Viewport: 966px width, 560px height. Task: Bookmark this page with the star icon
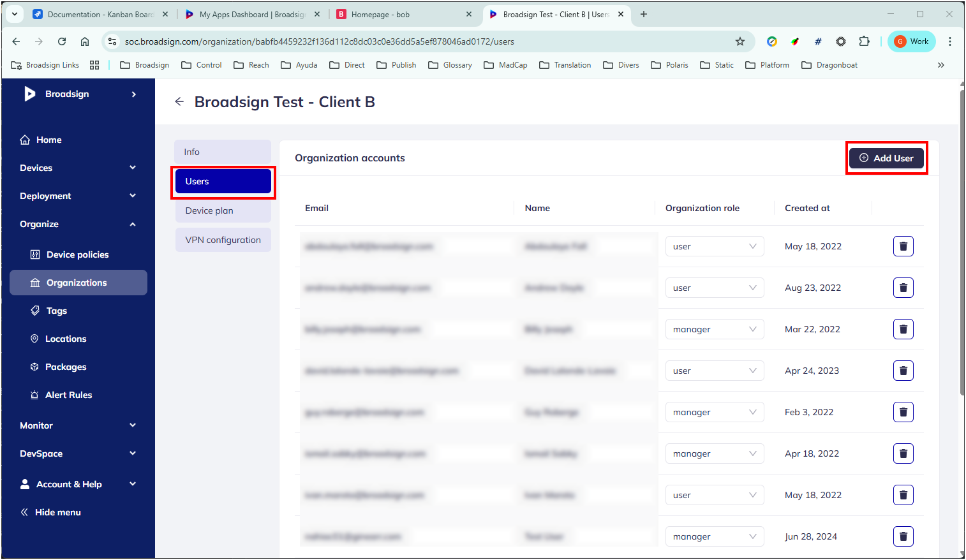740,41
